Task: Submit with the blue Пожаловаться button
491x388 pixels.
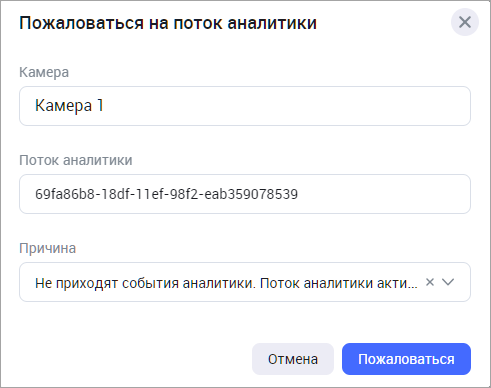Action: click(406, 359)
